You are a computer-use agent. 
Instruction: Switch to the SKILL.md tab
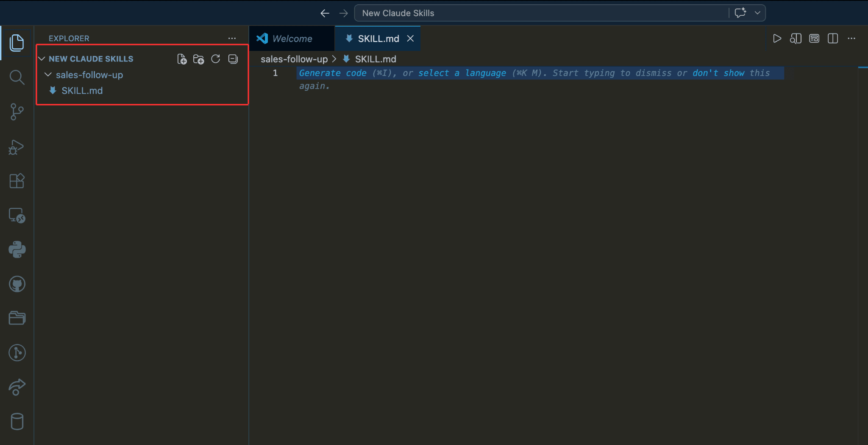[378, 39]
